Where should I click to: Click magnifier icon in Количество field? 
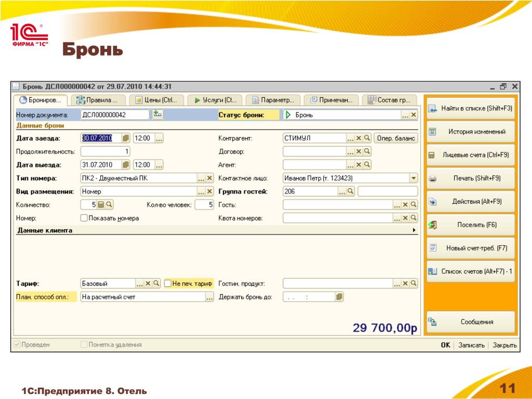point(109,204)
